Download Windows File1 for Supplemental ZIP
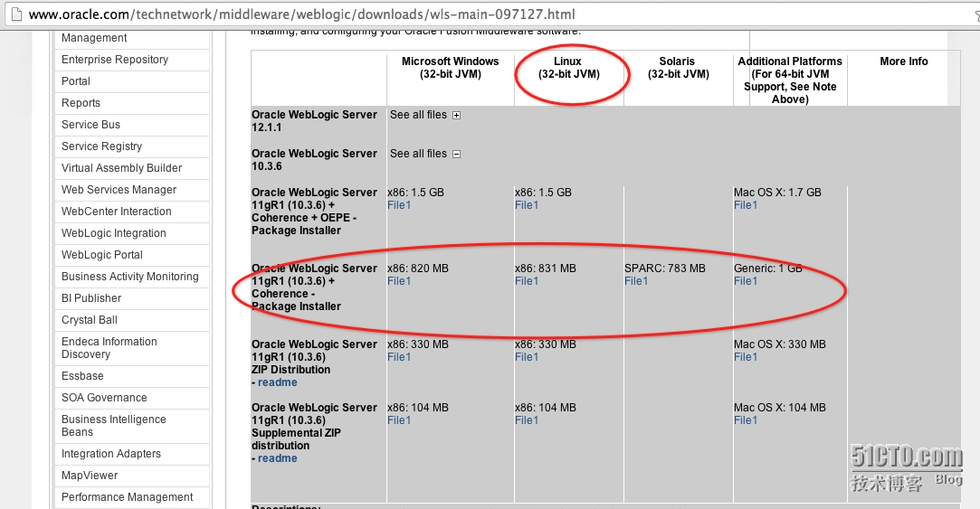The height and width of the screenshot is (509, 980). pyautogui.click(x=399, y=420)
